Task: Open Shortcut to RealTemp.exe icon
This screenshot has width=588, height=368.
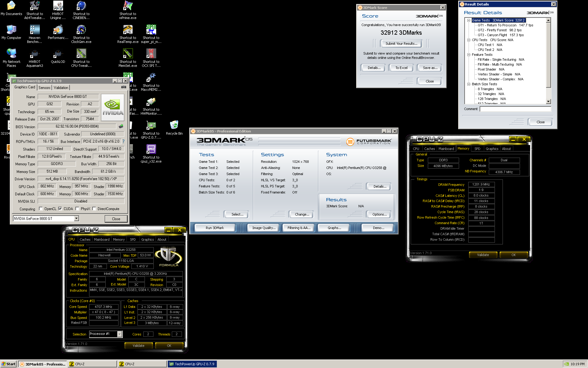Action: [128, 34]
